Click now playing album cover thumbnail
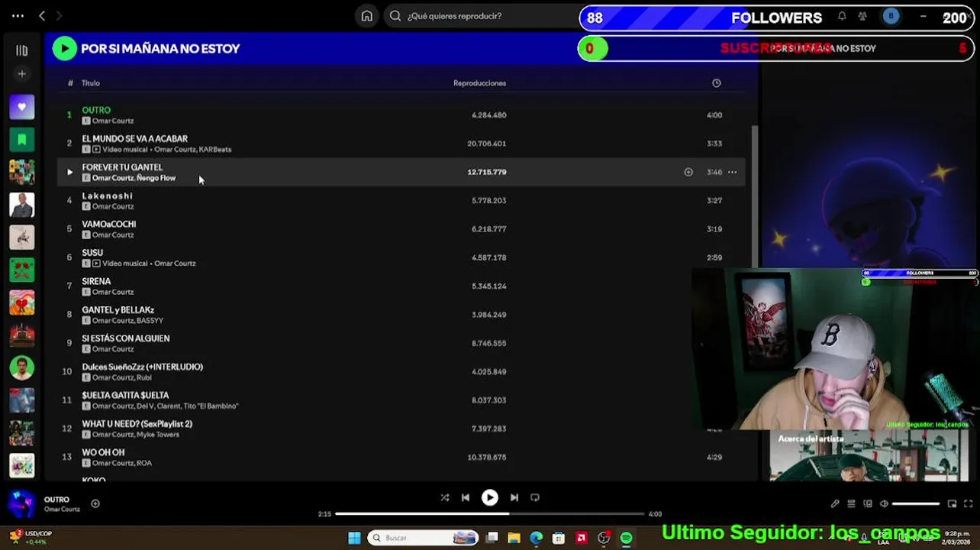This screenshot has height=550, width=980. 21,503
